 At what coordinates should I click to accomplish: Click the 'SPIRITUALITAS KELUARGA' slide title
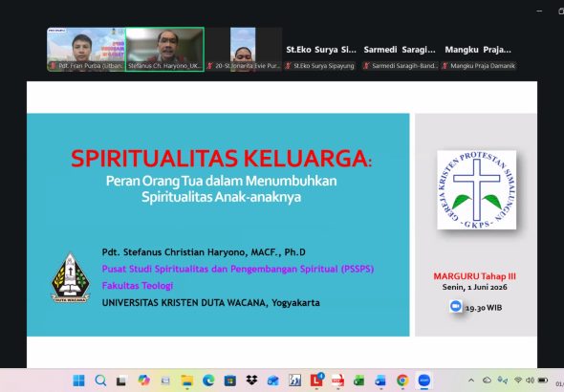[x=221, y=159]
